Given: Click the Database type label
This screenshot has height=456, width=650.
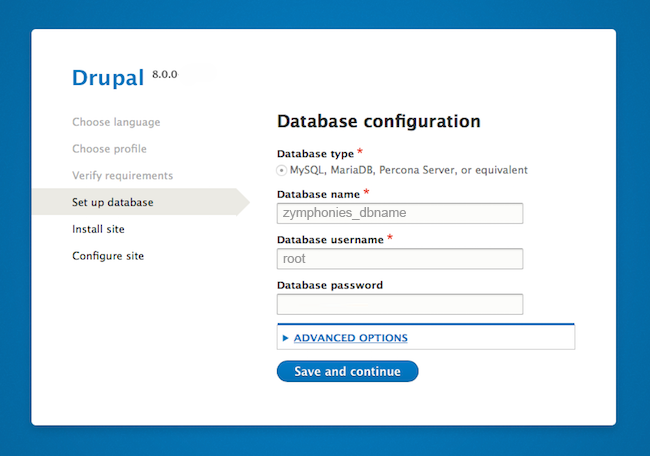Looking at the screenshot, I should 315,154.
